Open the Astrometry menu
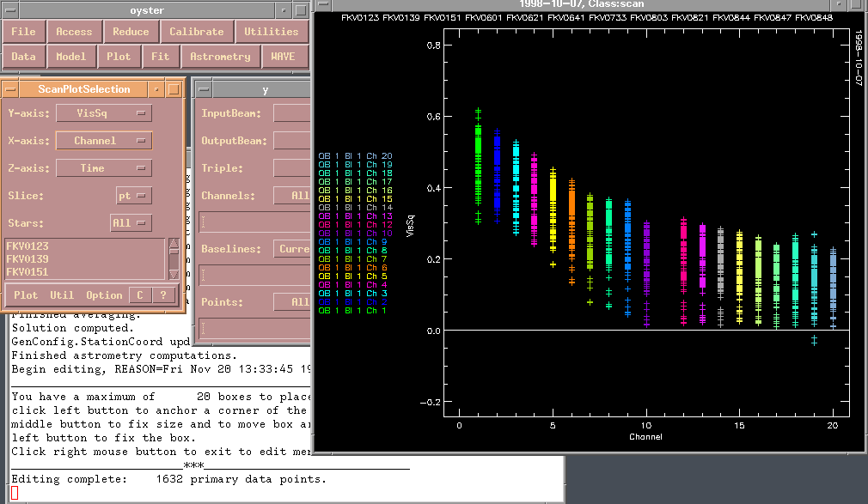Viewport: 868px width, 504px height. pos(220,57)
